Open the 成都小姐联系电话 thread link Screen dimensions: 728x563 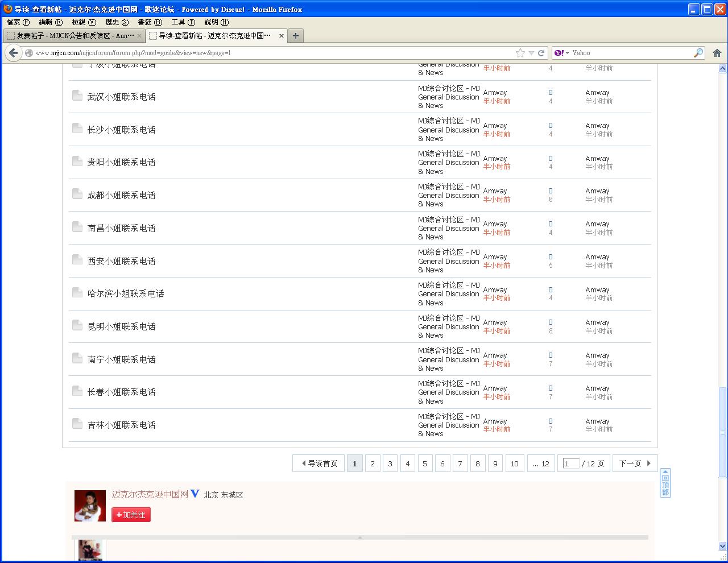[x=121, y=195]
